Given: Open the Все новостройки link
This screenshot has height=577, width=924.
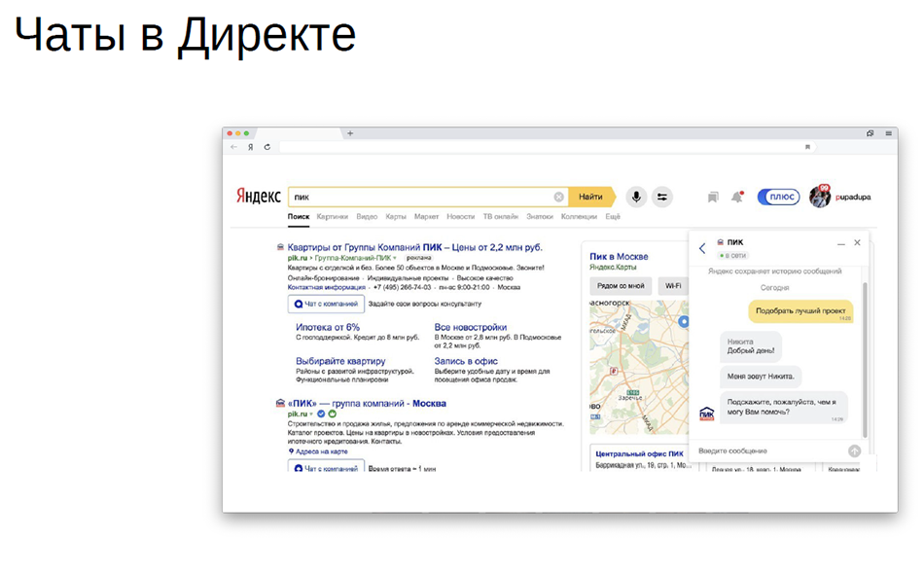Looking at the screenshot, I should (x=470, y=327).
